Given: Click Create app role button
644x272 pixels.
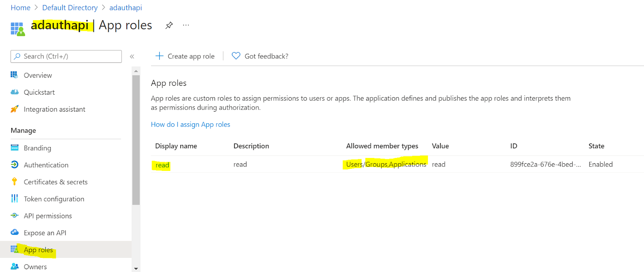Looking at the screenshot, I should click(185, 56).
